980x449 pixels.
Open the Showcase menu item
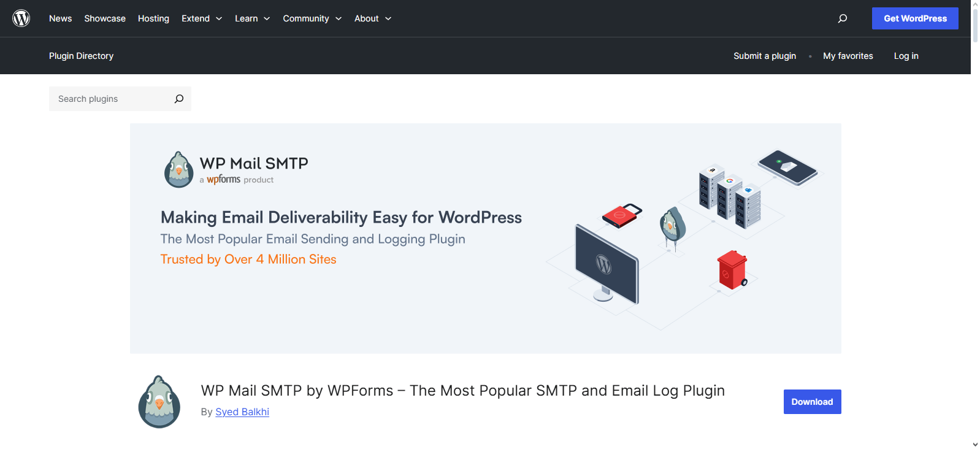click(105, 18)
